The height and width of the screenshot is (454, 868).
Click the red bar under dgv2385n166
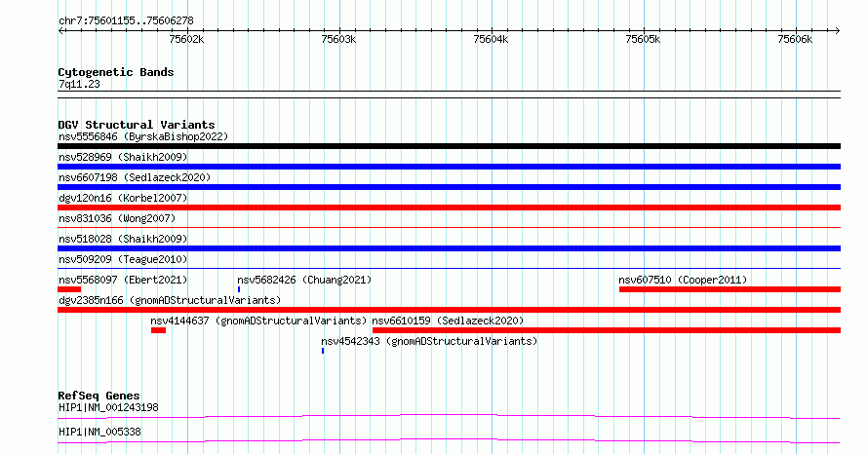[x=449, y=310]
